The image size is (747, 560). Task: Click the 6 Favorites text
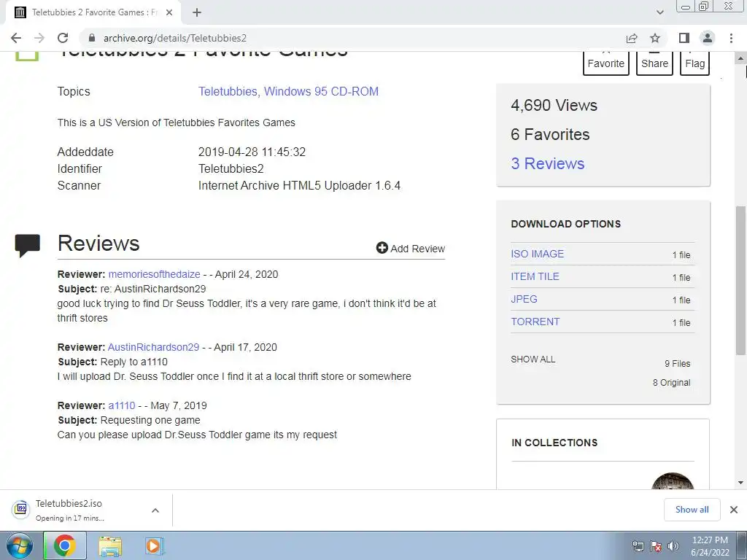pos(550,134)
